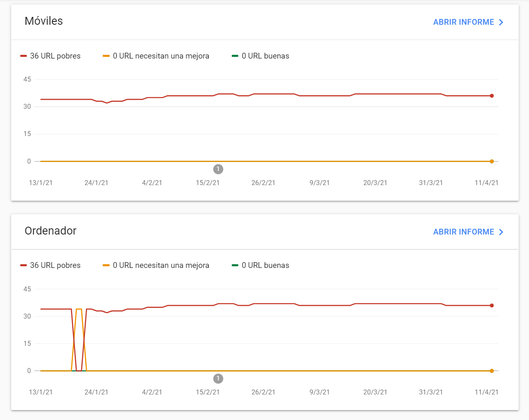Viewport: 529px width, 420px height.
Task: Click the 31/3/21 date label in Ordenador chart
Action: click(431, 392)
